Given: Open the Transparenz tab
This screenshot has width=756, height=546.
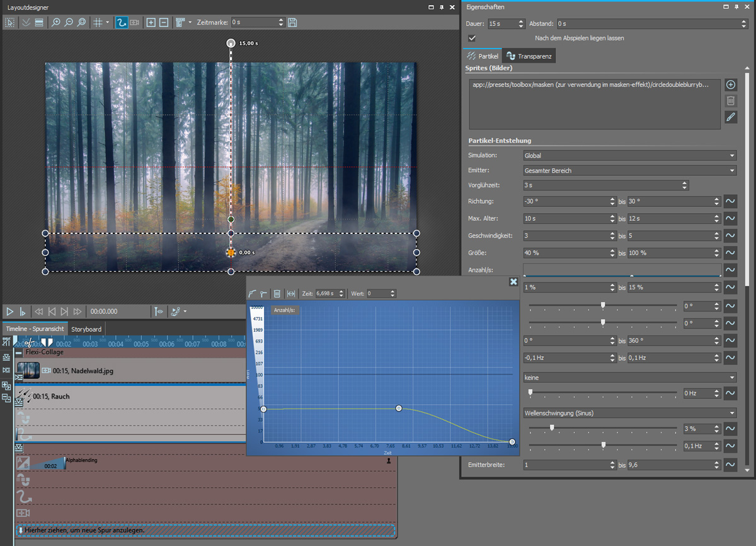Looking at the screenshot, I should [x=529, y=57].
